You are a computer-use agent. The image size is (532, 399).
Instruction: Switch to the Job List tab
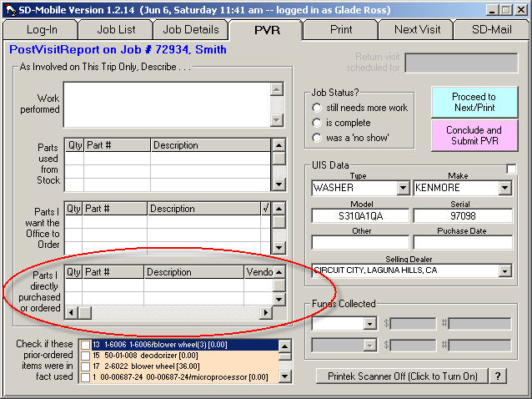click(116, 29)
